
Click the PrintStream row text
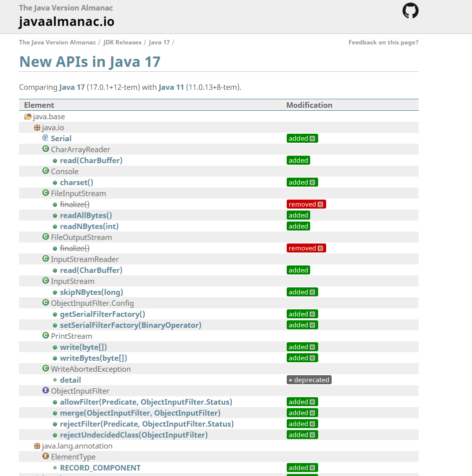tap(71, 336)
